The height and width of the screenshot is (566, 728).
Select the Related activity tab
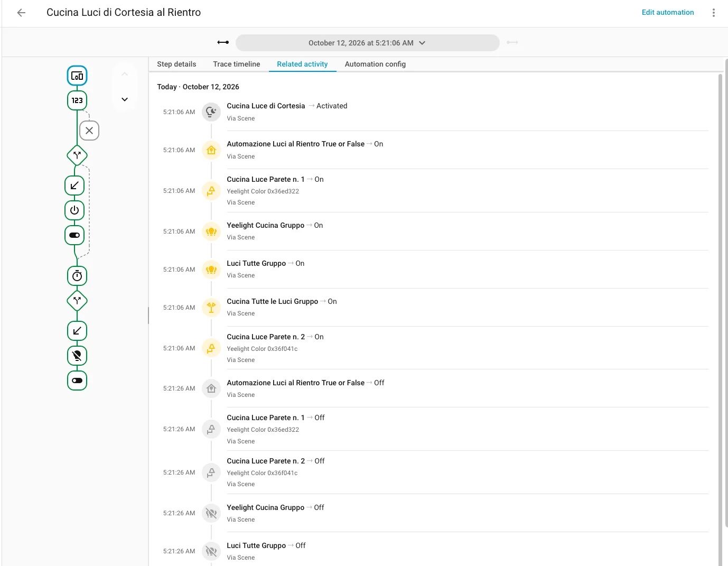click(x=302, y=64)
